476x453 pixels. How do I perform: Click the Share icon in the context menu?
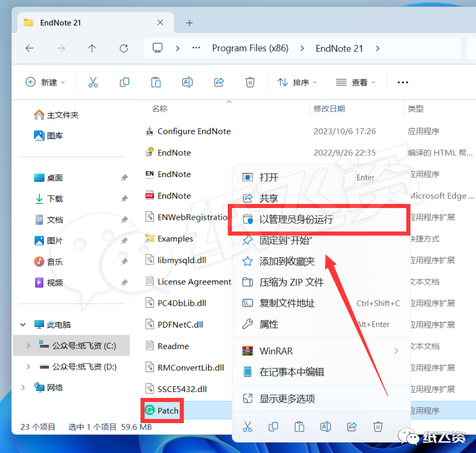pyautogui.click(x=352, y=427)
